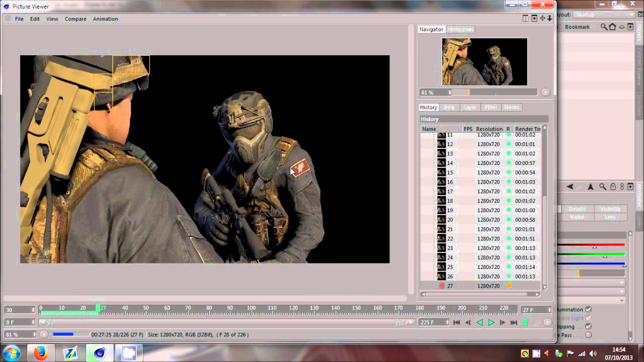Click the eye icon in Objects manager
This screenshot has width=644, height=362.
622,27
